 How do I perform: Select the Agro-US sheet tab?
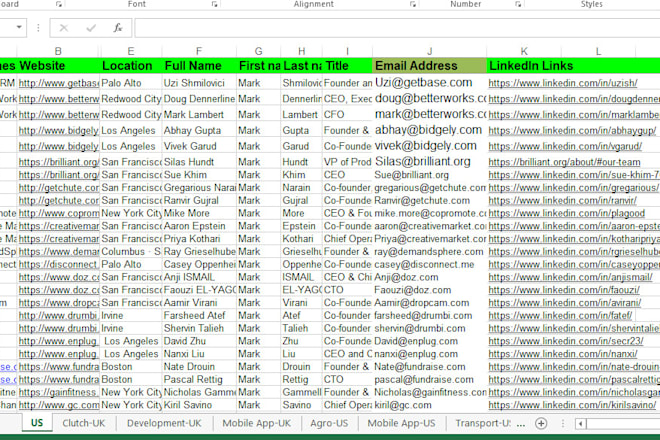tap(329, 423)
